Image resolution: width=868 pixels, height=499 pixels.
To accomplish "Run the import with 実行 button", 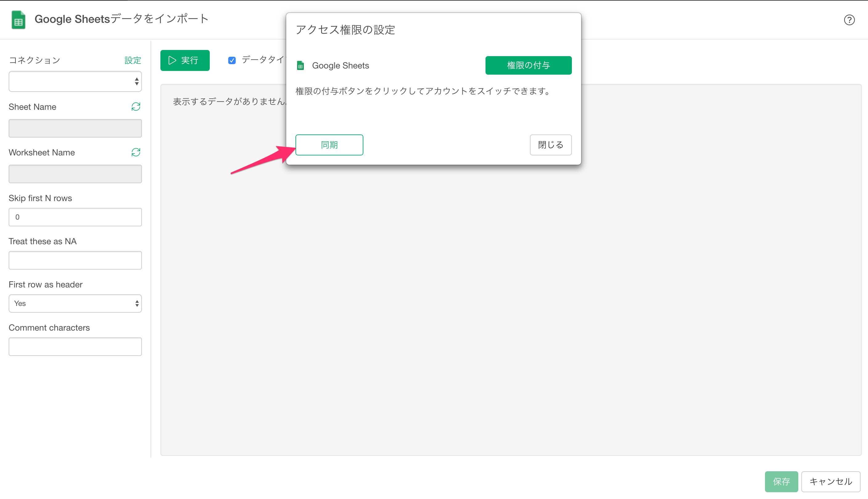I will (185, 61).
